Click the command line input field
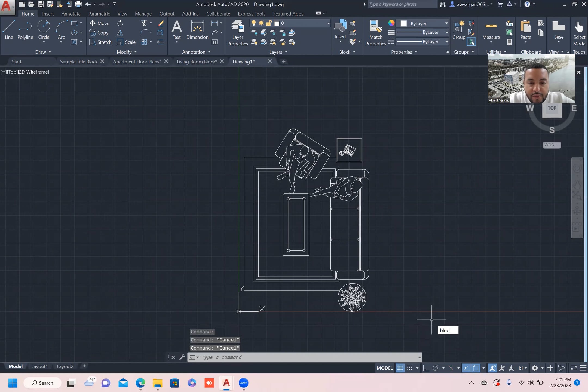588x392 pixels. 299,357
